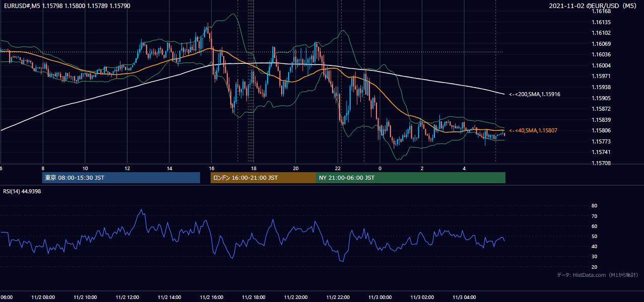
Task: Click the データ: HistData.com source credit
Action: tap(598, 275)
